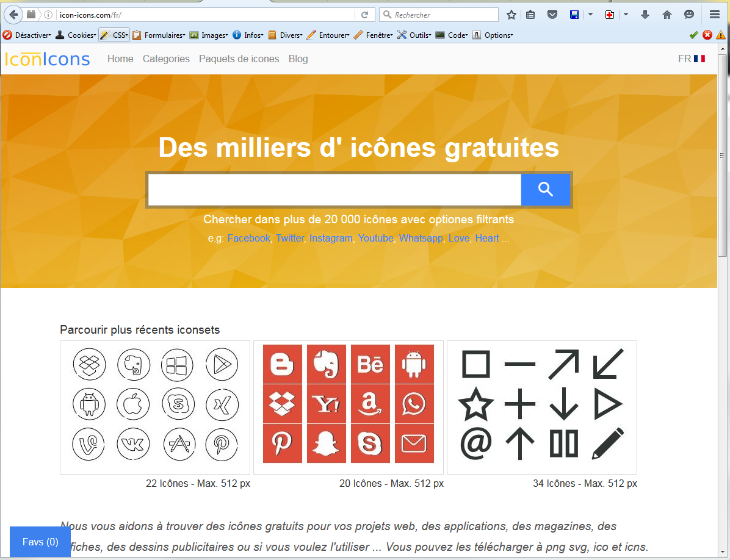The width and height of the screenshot is (730, 560).
Task: Open the FR language selector
Action: click(x=691, y=59)
